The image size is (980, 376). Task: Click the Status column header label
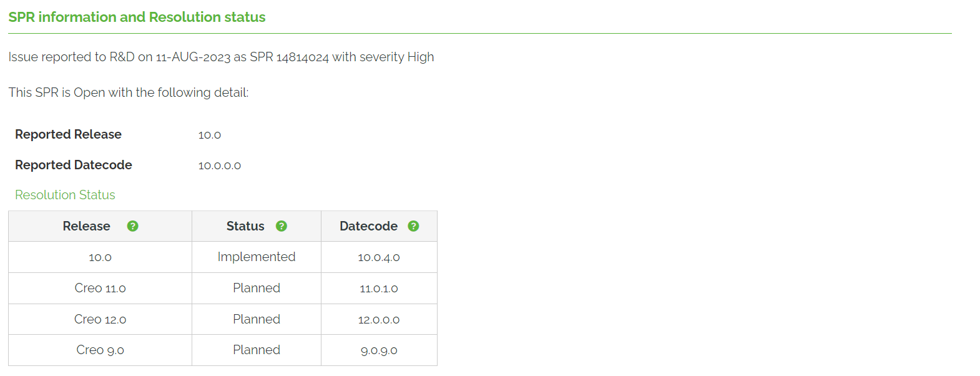click(x=245, y=226)
